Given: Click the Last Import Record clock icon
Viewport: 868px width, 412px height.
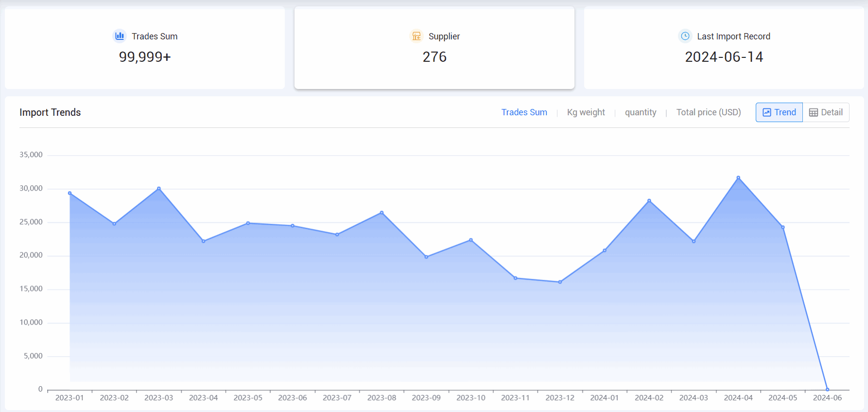Looking at the screenshot, I should 685,36.
